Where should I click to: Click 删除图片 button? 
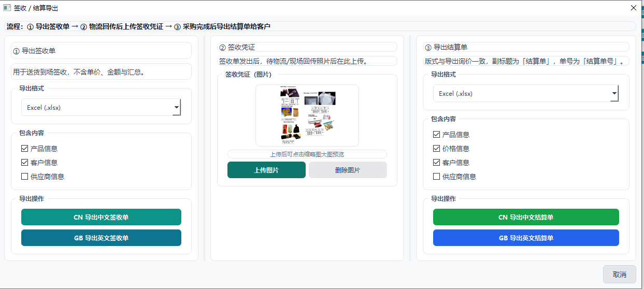click(348, 170)
